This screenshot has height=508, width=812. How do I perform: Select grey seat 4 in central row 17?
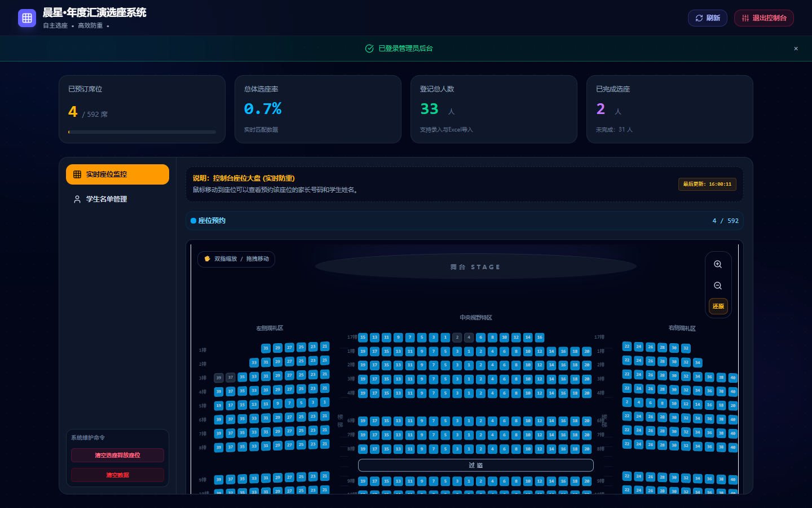click(469, 338)
